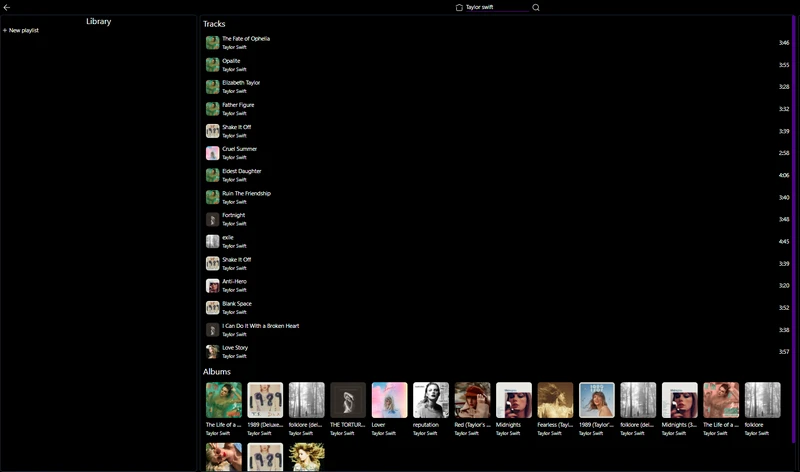Select the 'Blank Space' track title
This screenshot has height=472, width=800.
(x=237, y=304)
